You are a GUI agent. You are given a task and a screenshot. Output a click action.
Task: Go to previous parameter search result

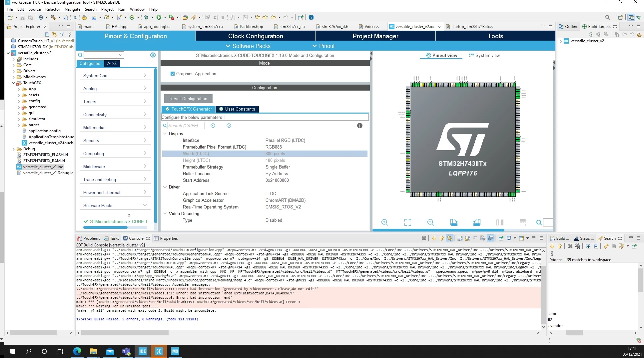point(213,126)
